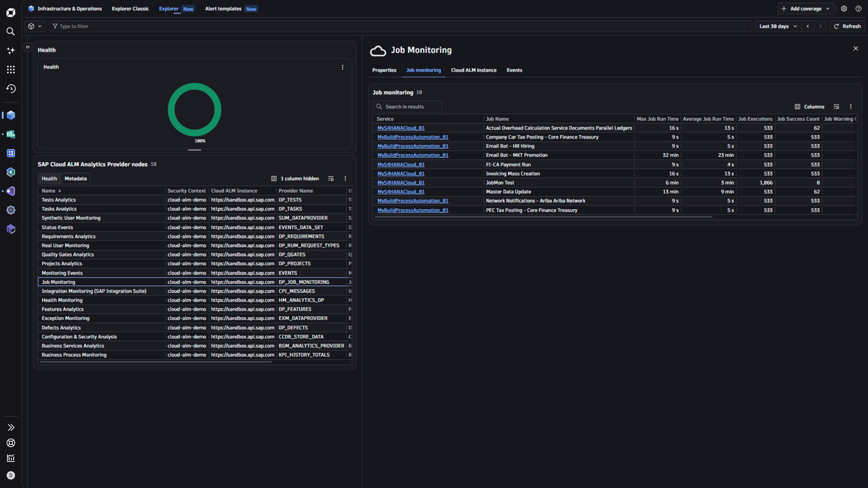Select the Business Process Monitoring row

[x=194, y=355]
